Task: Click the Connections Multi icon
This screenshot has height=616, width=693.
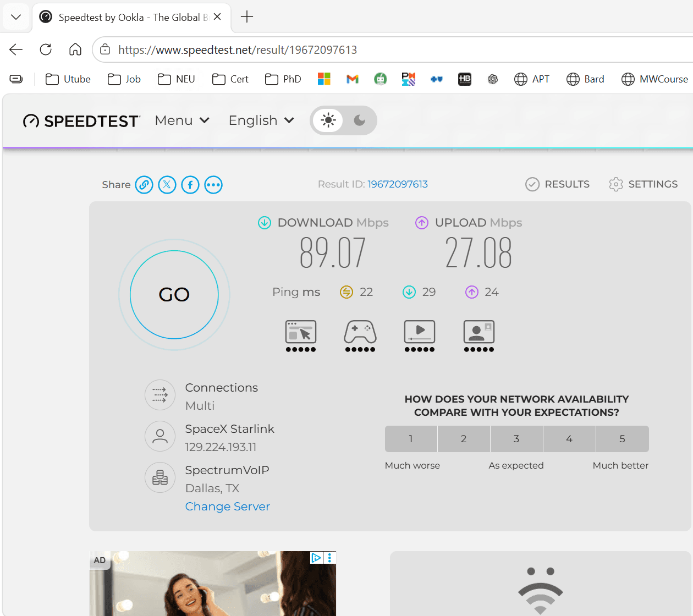Action: coord(160,395)
